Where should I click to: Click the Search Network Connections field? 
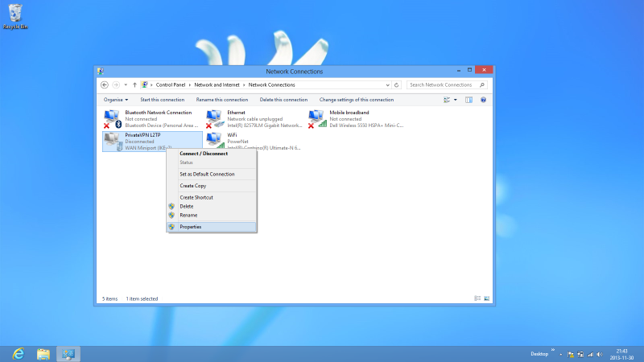444,84
